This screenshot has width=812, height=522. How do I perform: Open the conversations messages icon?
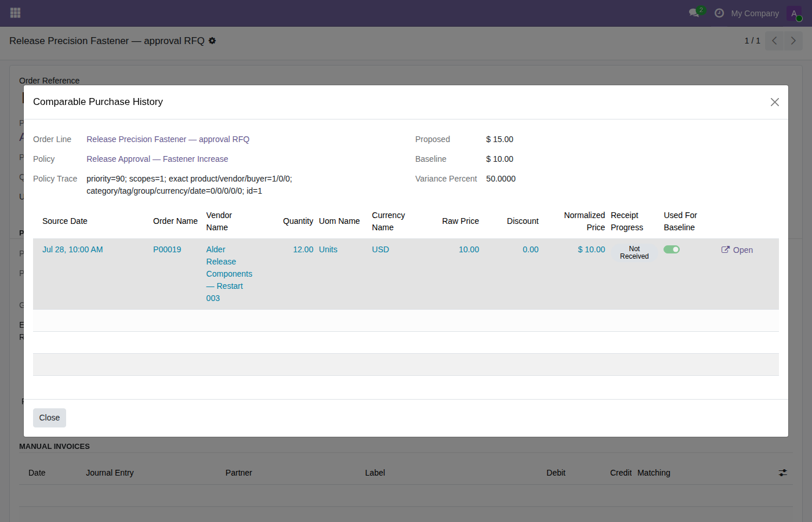694,13
